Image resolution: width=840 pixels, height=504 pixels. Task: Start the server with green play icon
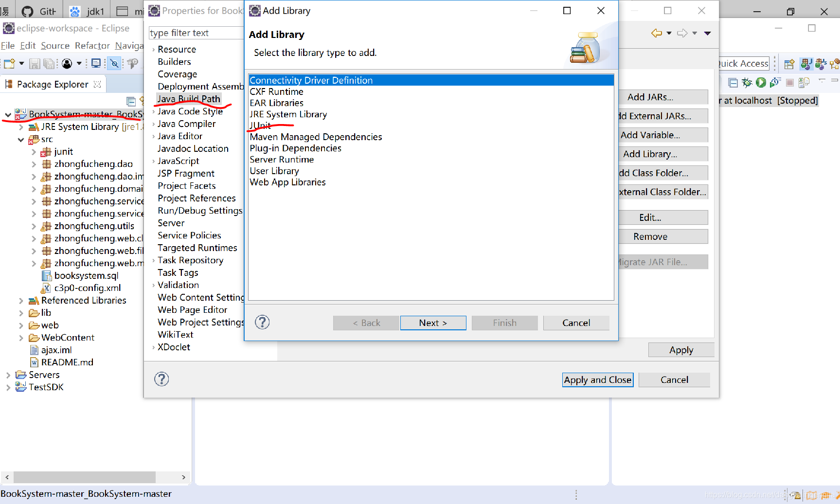[x=761, y=83]
